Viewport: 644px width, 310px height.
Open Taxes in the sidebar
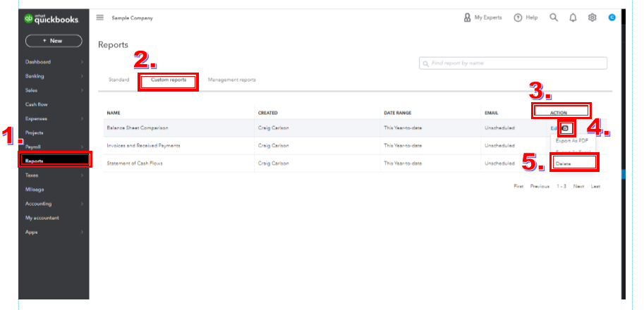point(32,175)
